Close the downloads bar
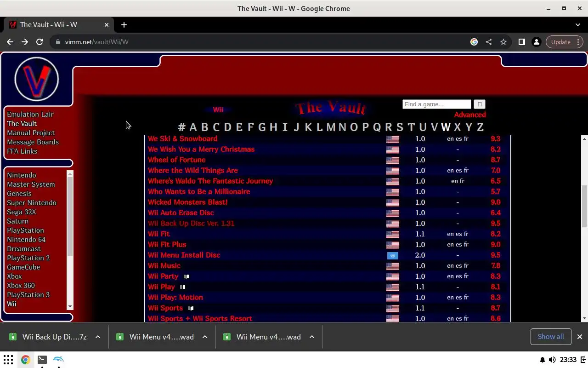Image resolution: width=588 pixels, height=368 pixels. click(x=579, y=337)
